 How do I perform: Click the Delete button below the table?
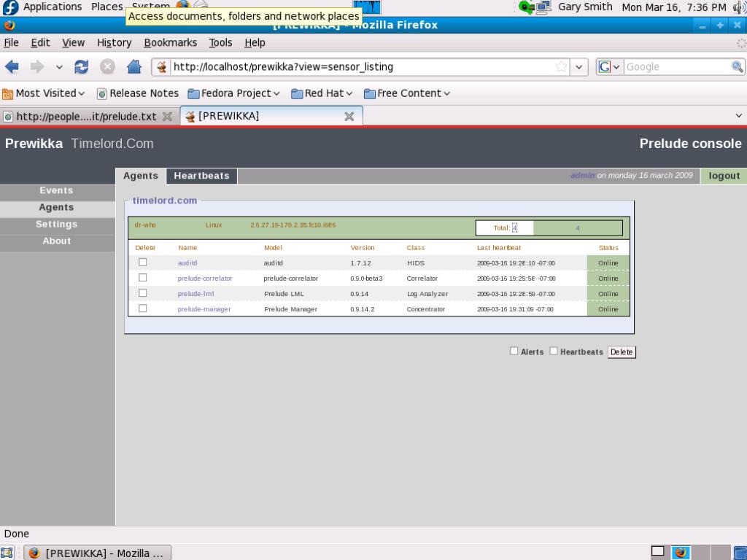point(622,352)
